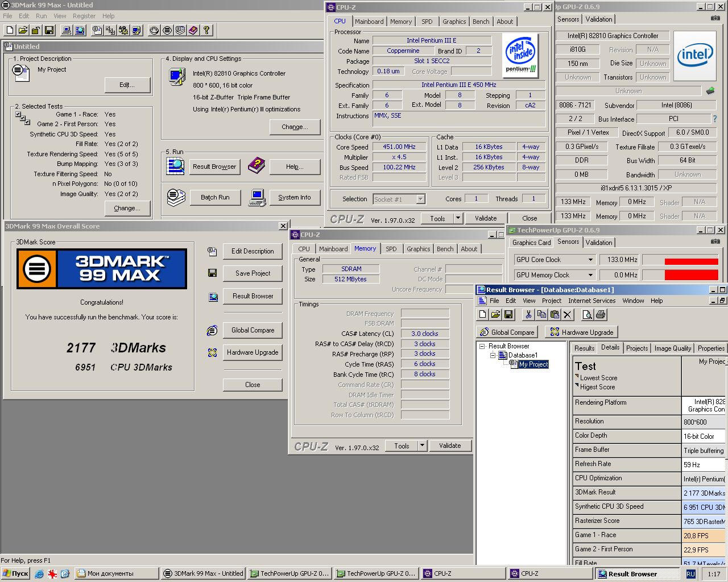728x582 pixels.
Task: Open Selection Socket #1 combo box in CPU-Z
Action: coord(399,199)
